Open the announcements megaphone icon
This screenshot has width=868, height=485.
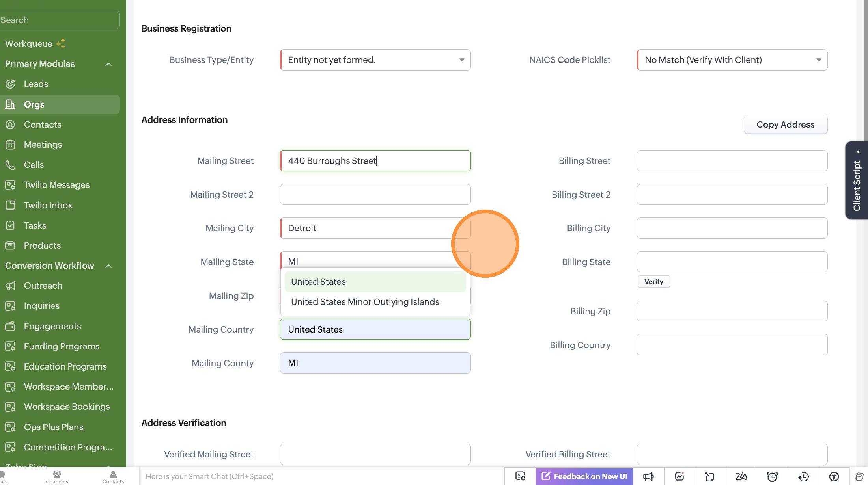click(648, 476)
